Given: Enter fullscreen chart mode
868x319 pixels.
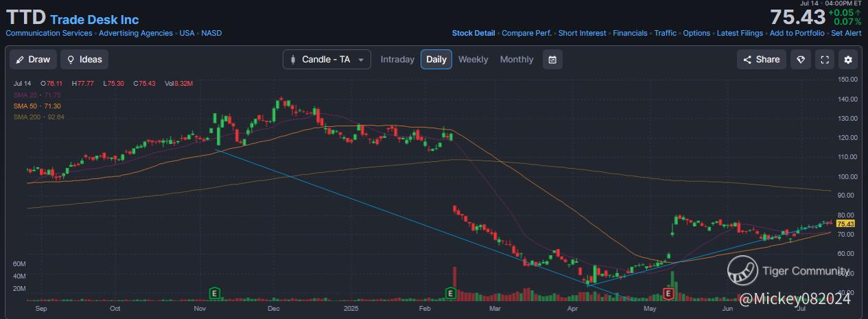Looking at the screenshot, I should [x=825, y=60].
